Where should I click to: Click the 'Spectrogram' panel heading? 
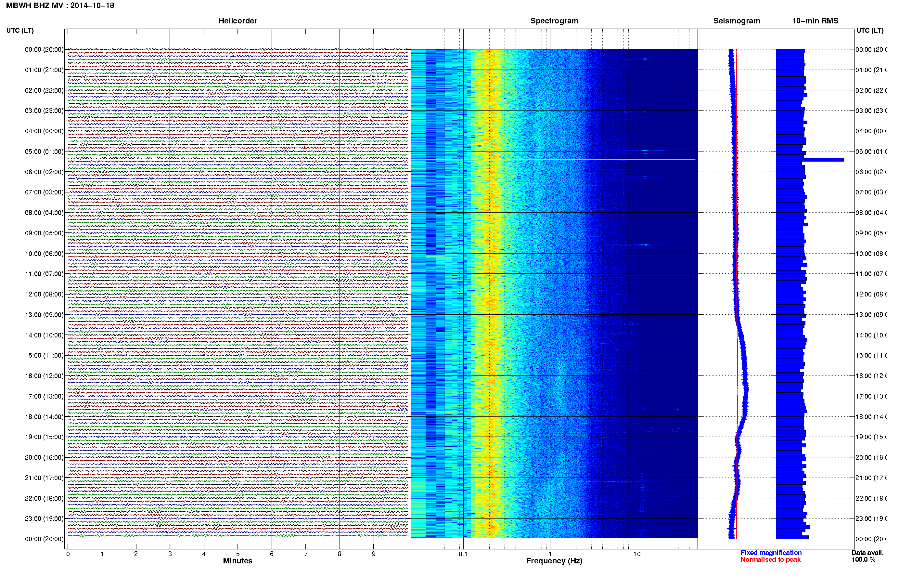[554, 21]
